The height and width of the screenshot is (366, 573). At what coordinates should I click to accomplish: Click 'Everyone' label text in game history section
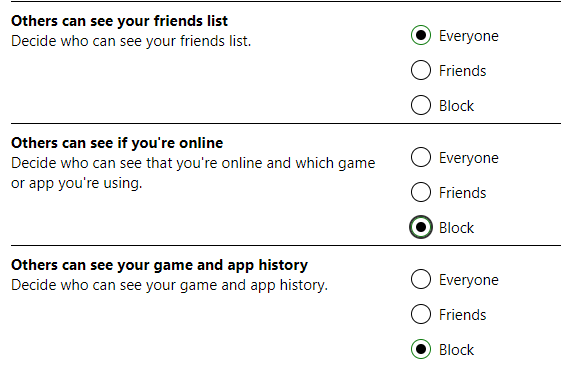tap(468, 280)
